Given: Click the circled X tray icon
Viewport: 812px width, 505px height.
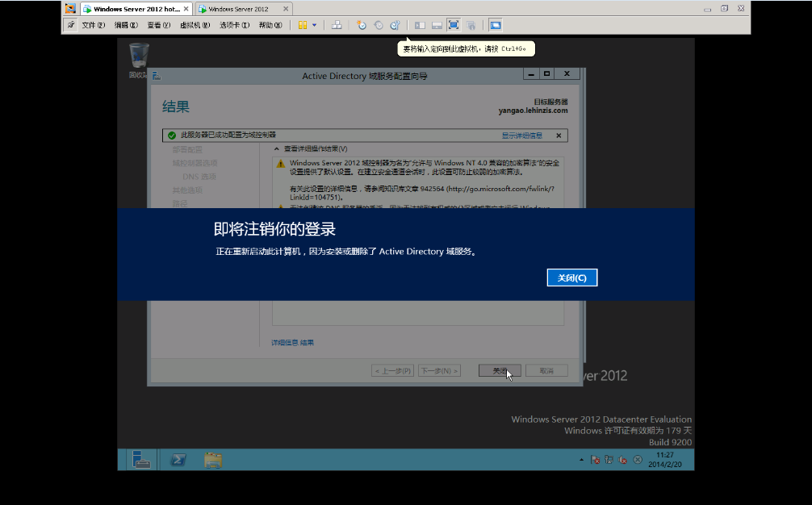Looking at the screenshot, I should 638,460.
